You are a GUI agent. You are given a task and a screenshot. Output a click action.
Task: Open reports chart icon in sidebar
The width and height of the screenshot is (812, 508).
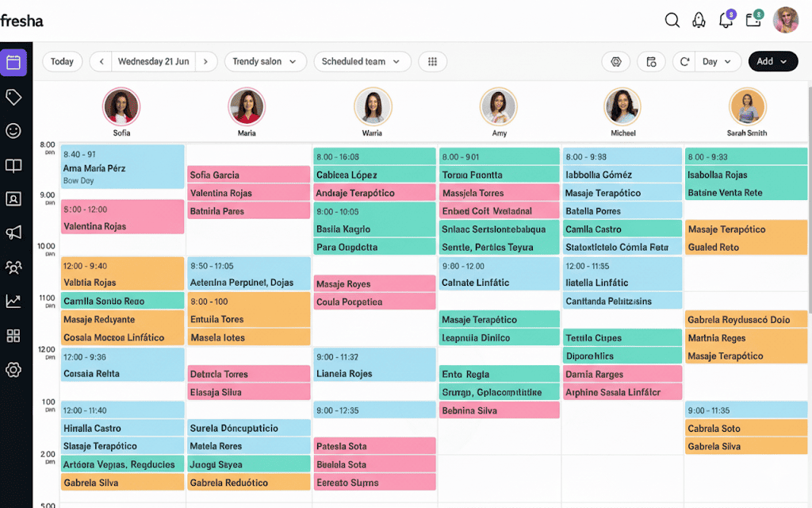pyautogui.click(x=13, y=301)
